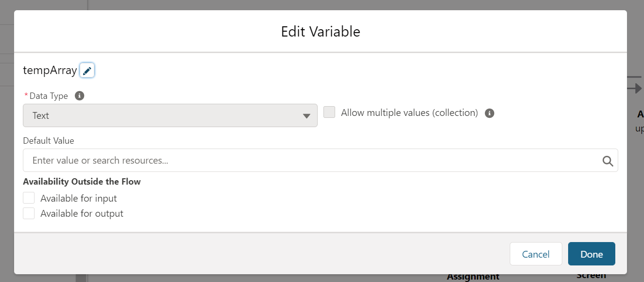Focus the Default Value search field
The height and width of the screenshot is (282, 644).
point(321,160)
